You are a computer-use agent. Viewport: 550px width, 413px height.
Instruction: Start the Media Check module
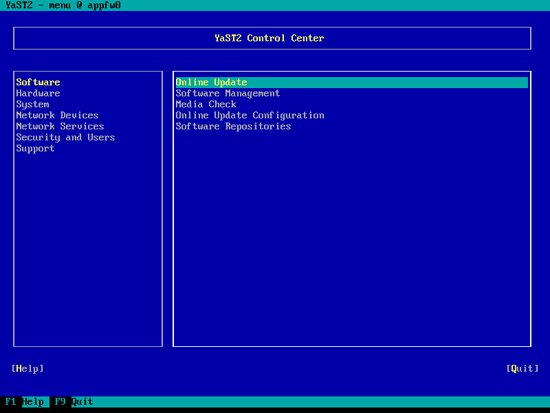click(x=206, y=104)
